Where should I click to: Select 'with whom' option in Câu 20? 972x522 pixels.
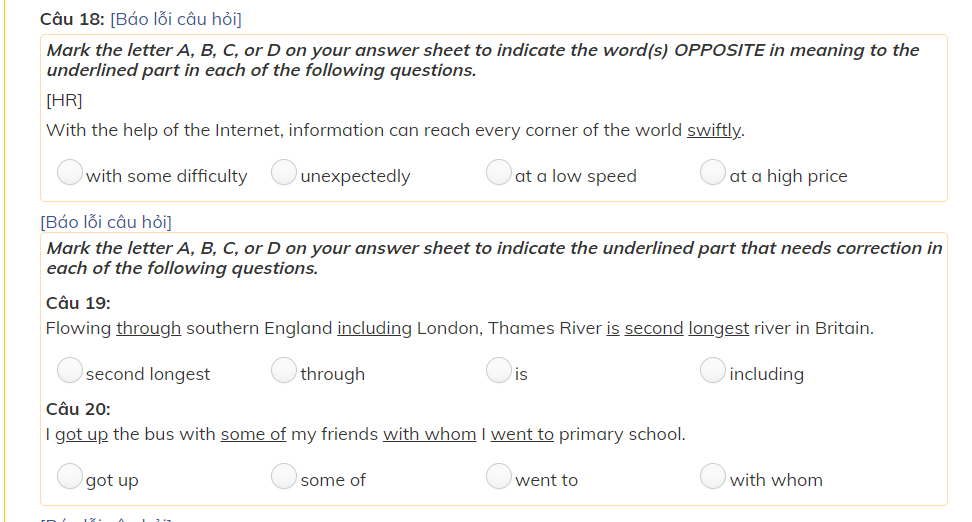coord(713,478)
